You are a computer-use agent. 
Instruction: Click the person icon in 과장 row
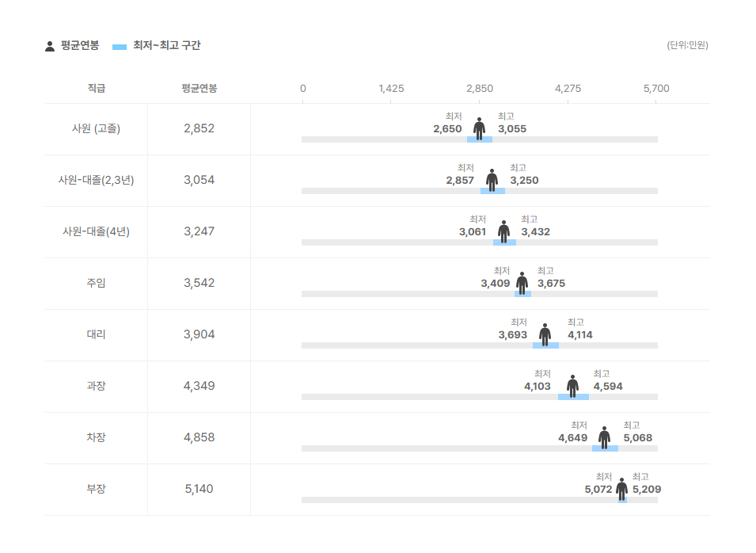pyautogui.click(x=572, y=386)
